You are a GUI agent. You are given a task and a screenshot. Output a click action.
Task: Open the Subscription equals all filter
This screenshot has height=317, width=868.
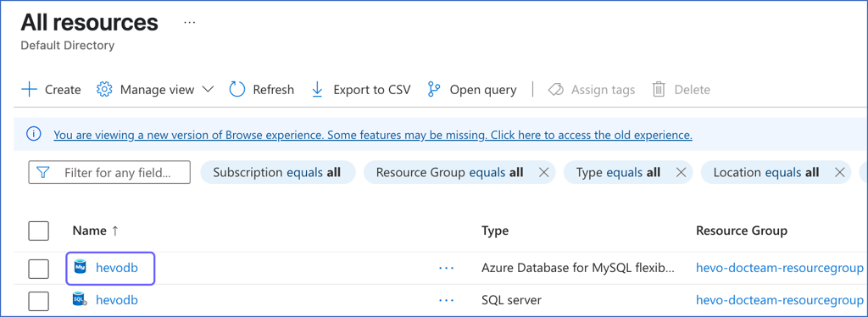[277, 173]
